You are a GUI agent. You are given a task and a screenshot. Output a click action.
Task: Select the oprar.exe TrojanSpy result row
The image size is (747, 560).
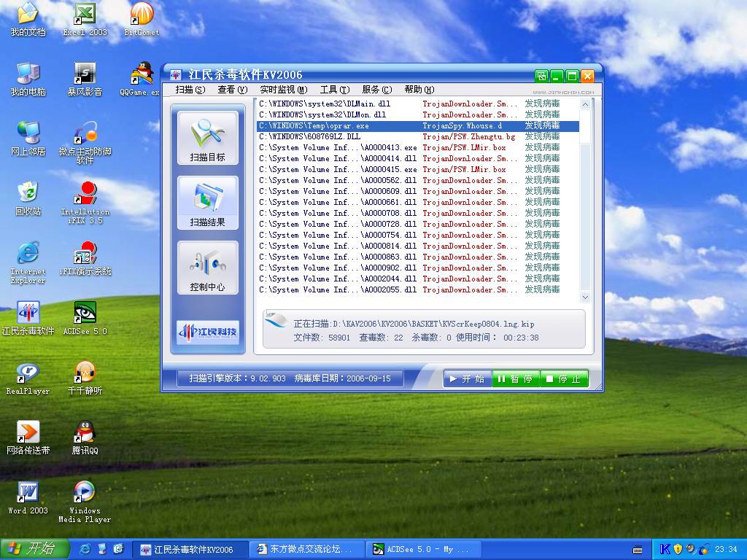click(418, 125)
